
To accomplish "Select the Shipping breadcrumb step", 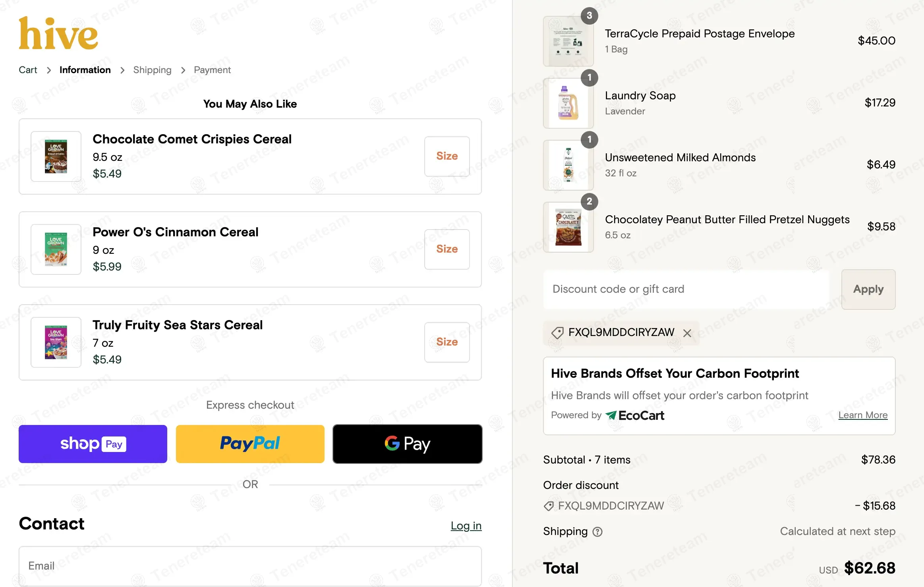I will tap(152, 70).
